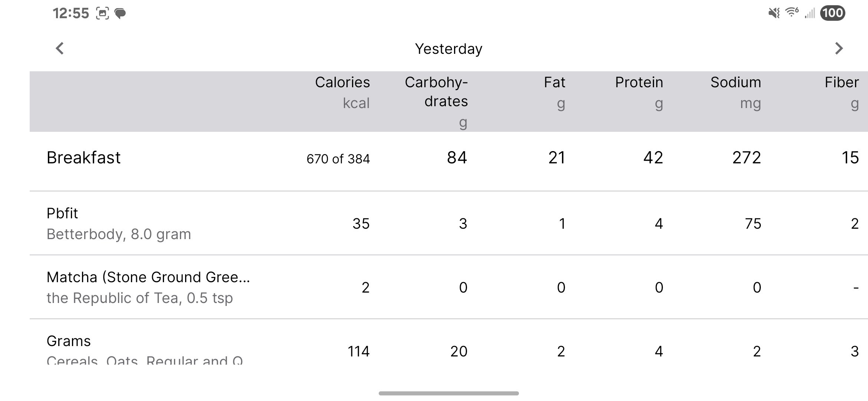This screenshot has width=868, height=401.
Task: Tap the home indicator bar at bottom
Action: click(448, 393)
